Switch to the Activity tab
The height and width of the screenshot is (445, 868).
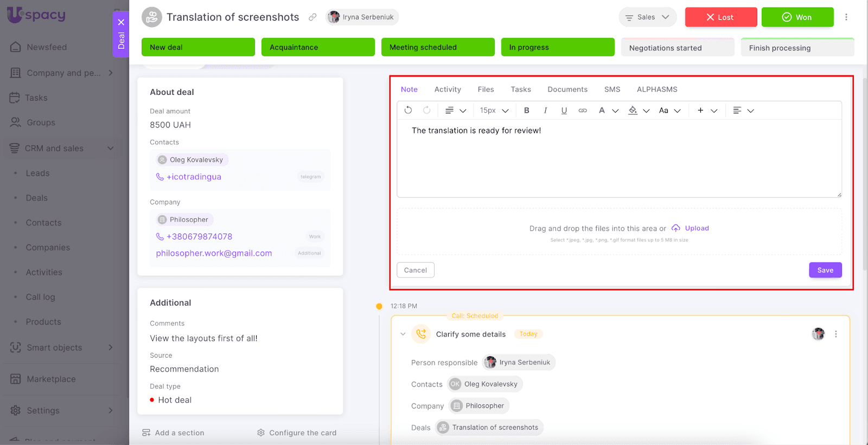(448, 89)
